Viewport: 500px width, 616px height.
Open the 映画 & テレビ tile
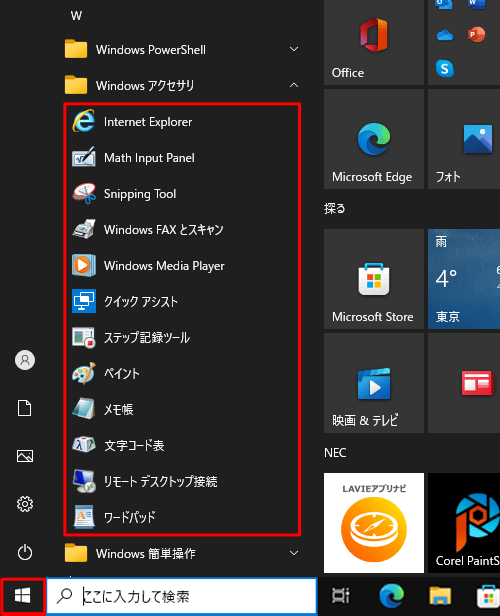point(374,383)
